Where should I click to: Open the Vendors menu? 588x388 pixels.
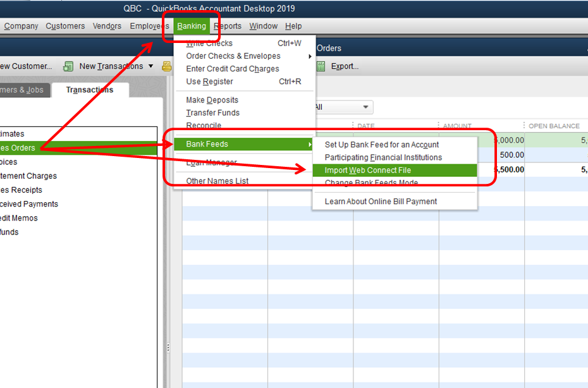107,27
